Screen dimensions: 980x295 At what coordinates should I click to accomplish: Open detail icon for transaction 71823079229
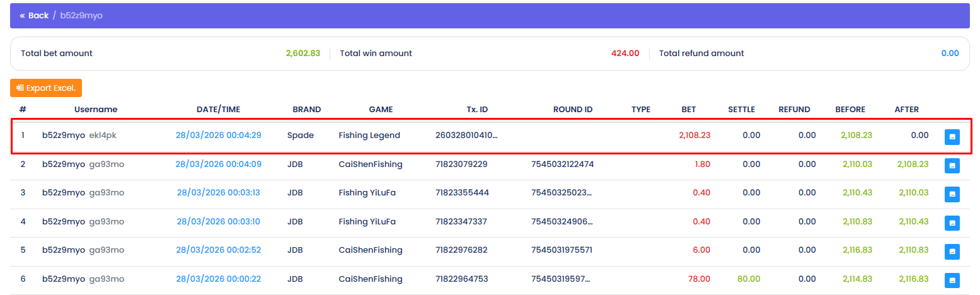[x=952, y=165]
